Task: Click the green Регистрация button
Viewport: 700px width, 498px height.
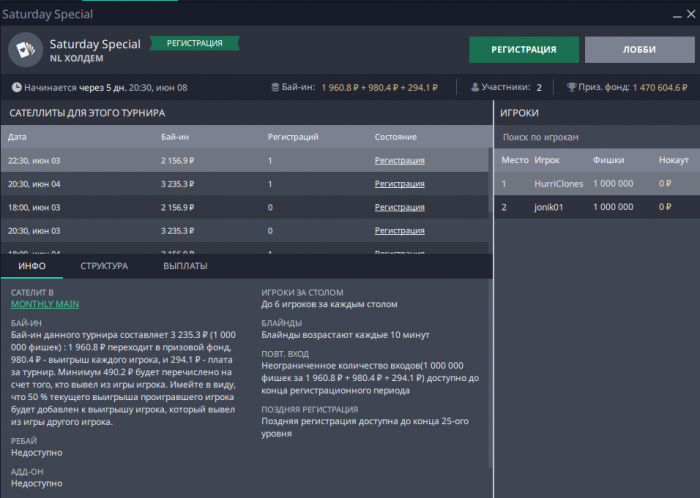Action: (x=524, y=49)
